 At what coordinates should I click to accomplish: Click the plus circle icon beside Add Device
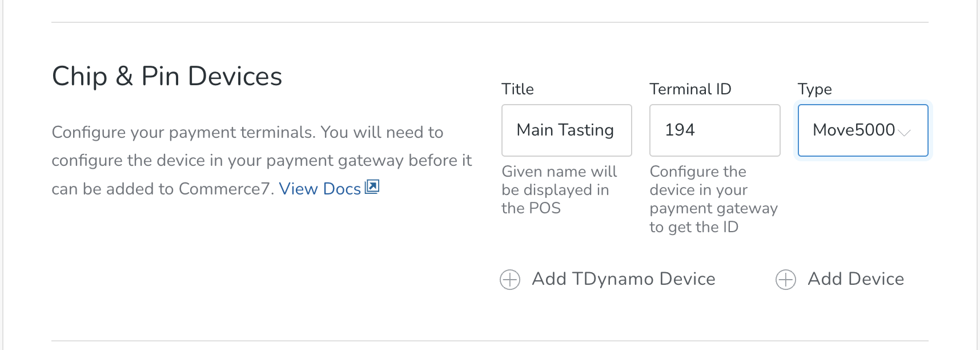pyautogui.click(x=786, y=280)
